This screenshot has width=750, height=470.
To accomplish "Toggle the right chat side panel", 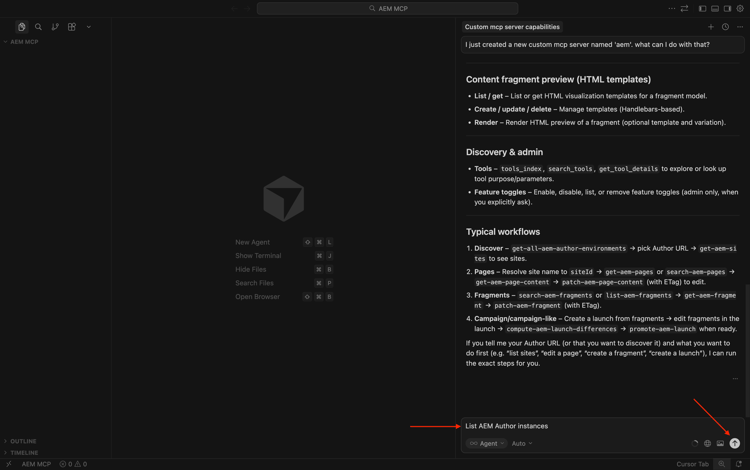I will pyautogui.click(x=727, y=9).
